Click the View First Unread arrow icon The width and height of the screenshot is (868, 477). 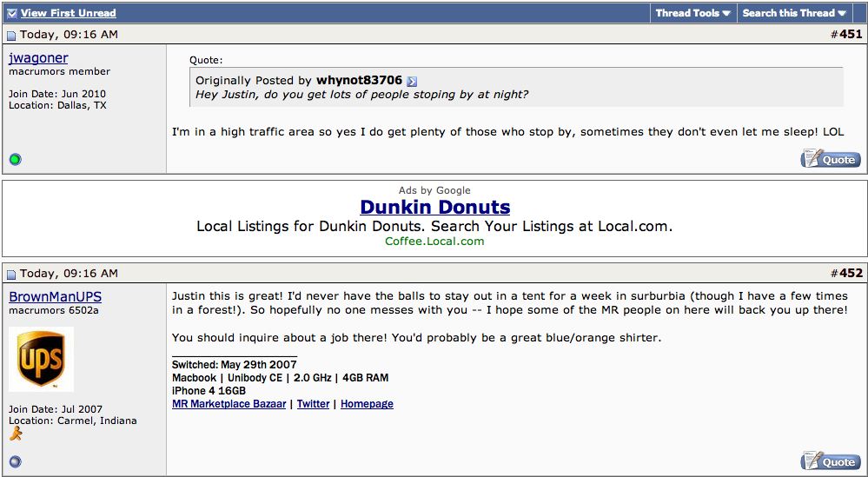[x=11, y=13]
